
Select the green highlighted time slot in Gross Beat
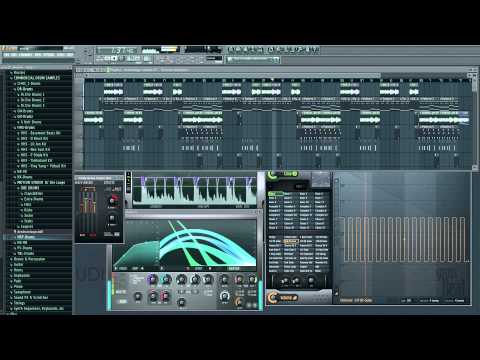275,194
